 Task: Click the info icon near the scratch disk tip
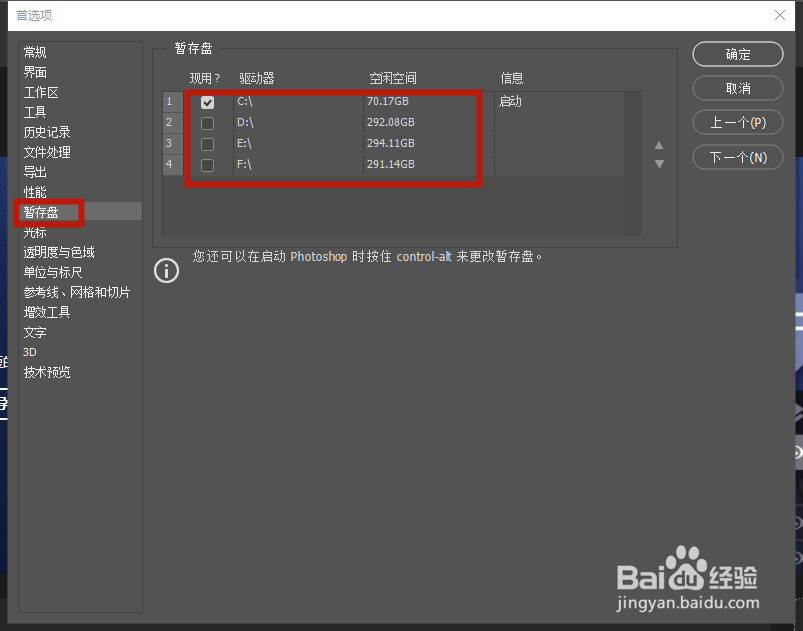coord(166,270)
